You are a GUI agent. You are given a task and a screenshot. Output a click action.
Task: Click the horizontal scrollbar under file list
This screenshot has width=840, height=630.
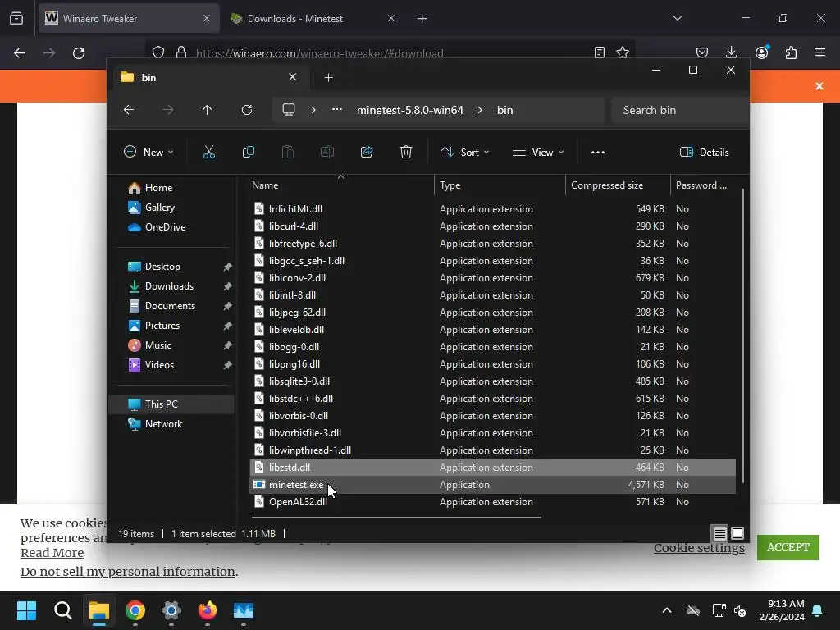[396, 518]
